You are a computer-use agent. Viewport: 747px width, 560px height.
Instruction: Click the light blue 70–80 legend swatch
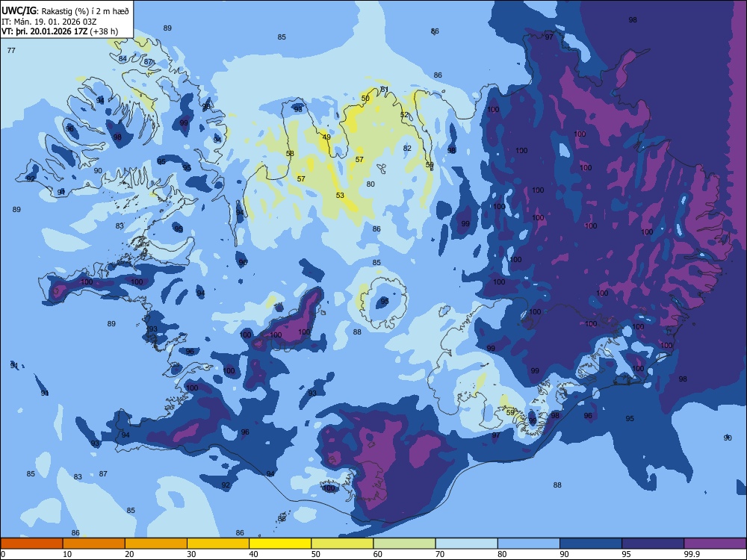click(466, 544)
